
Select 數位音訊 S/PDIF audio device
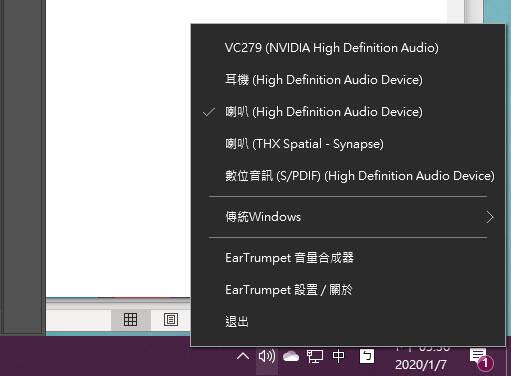[348, 176]
